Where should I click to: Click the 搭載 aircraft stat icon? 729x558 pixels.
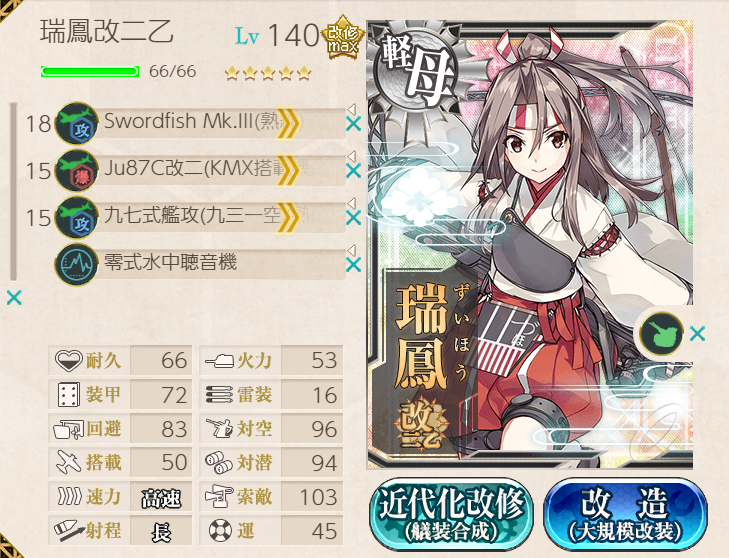pyautogui.click(x=69, y=462)
